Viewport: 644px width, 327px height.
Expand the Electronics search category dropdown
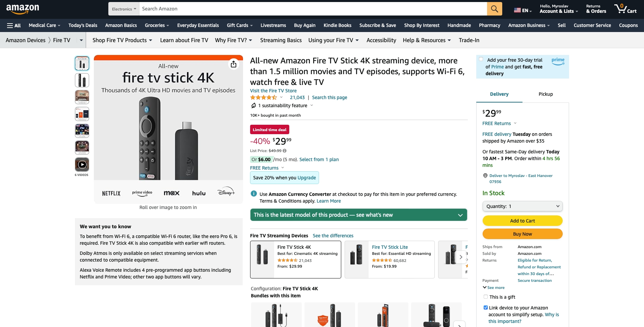124,9
